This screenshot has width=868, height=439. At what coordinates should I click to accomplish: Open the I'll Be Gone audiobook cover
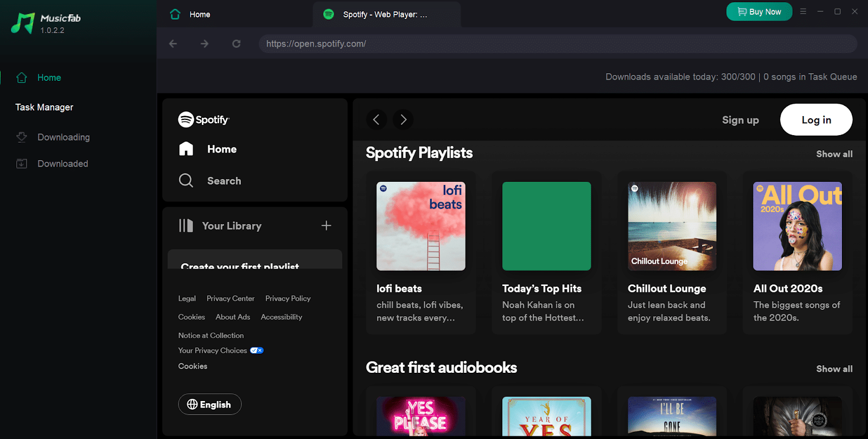pos(672,416)
